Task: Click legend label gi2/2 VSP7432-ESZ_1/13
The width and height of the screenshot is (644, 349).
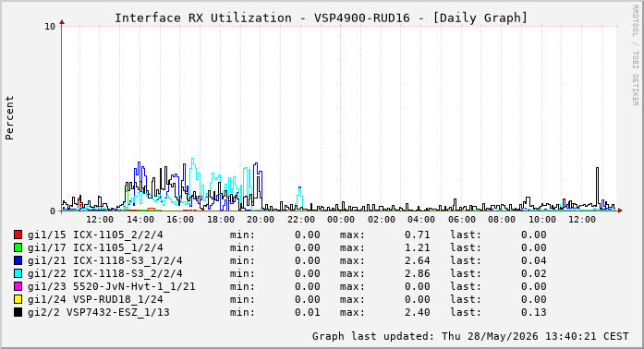Action: tap(99, 312)
